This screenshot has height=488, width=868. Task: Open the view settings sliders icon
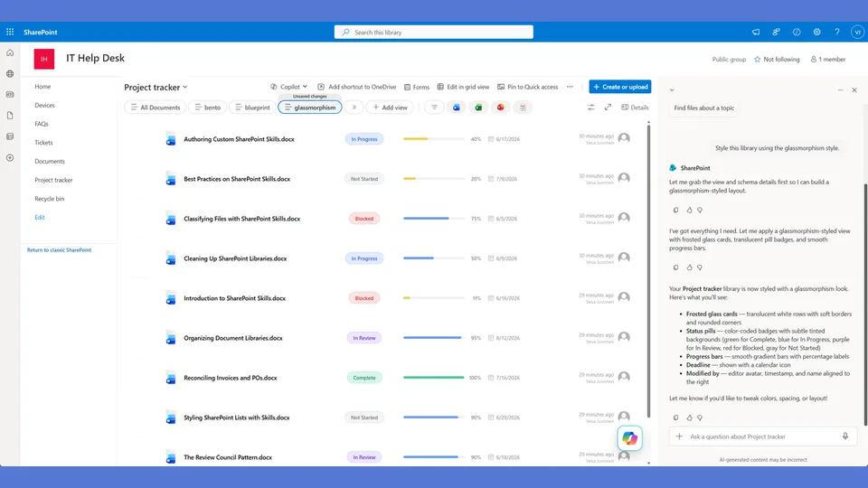(590, 108)
